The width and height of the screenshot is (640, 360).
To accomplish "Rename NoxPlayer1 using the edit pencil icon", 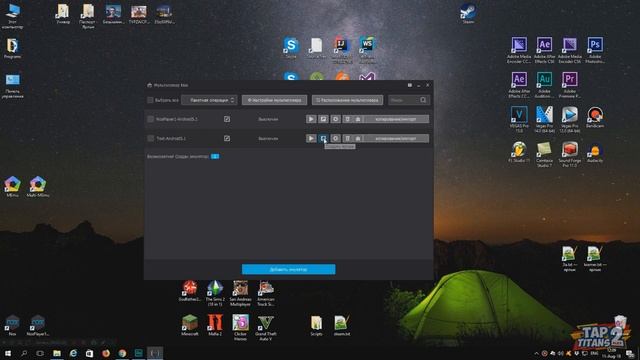I will point(227,119).
